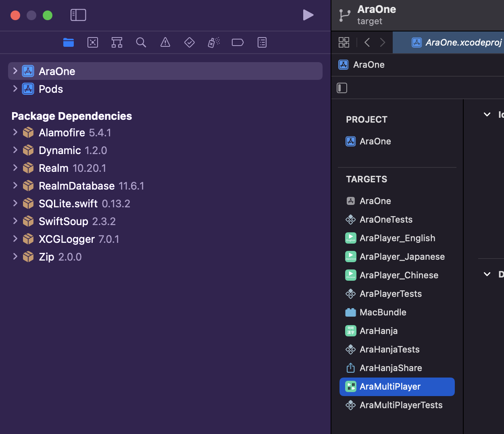Select Realm 10.20.1 package row

tap(165, 168)
